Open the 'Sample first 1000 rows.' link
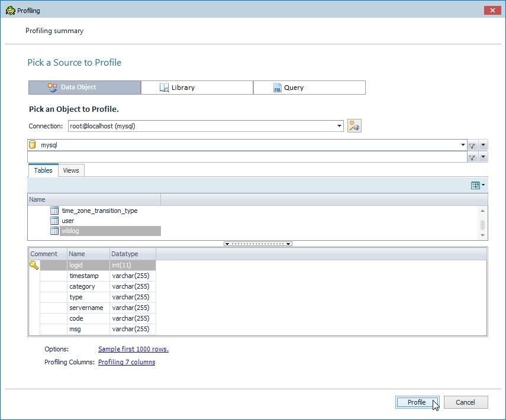 [133, 349]
